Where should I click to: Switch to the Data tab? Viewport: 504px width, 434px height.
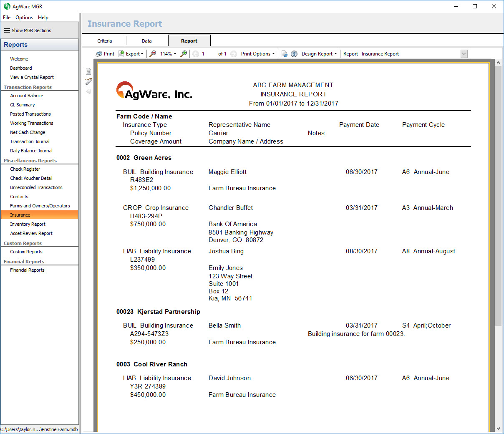point(147,41)
